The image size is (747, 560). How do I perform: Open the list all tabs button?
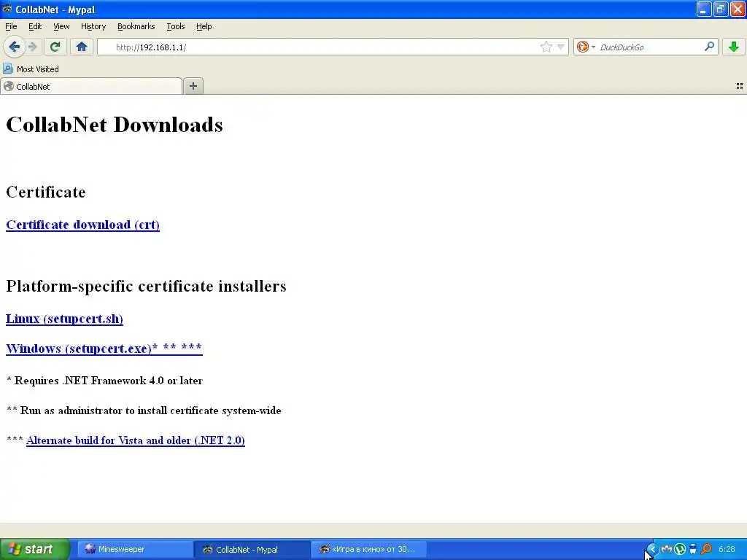point(740,86)
